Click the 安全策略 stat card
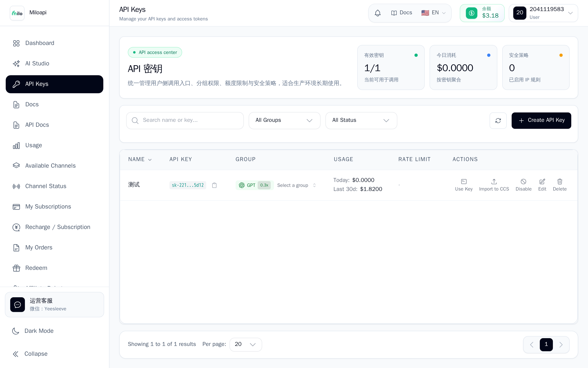This screenshot has width=588, height=368. pos(536,67)
